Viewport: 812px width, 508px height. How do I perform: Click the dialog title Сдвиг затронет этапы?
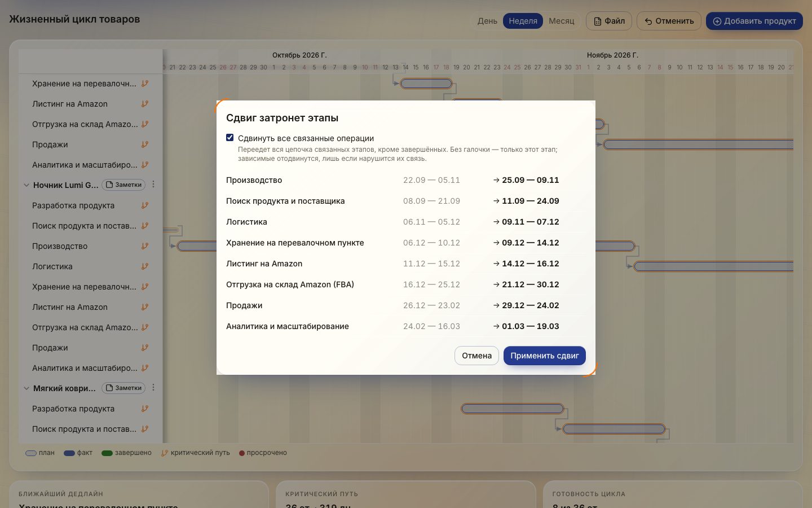pos(282,118)
